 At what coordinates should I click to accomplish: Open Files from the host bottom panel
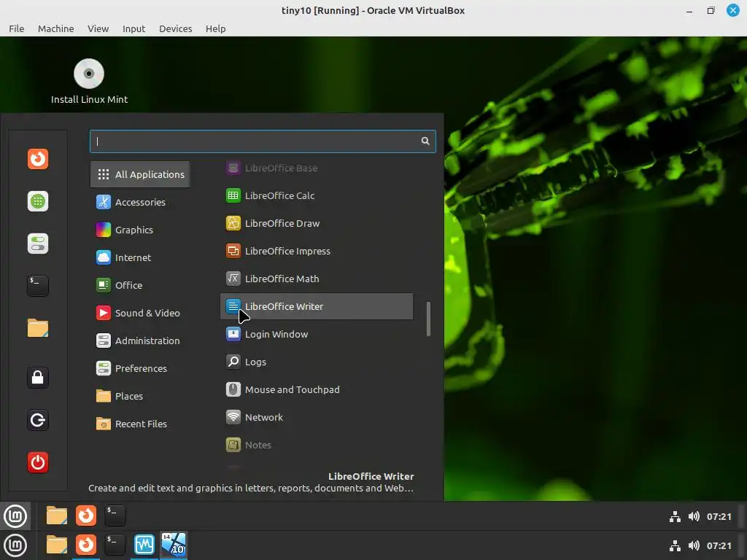click(57, 545)
